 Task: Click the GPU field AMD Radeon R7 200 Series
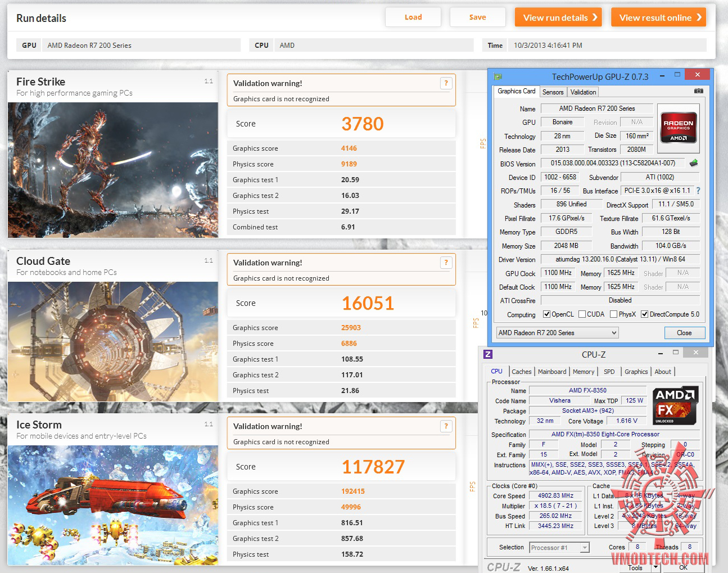pos(141,45)
